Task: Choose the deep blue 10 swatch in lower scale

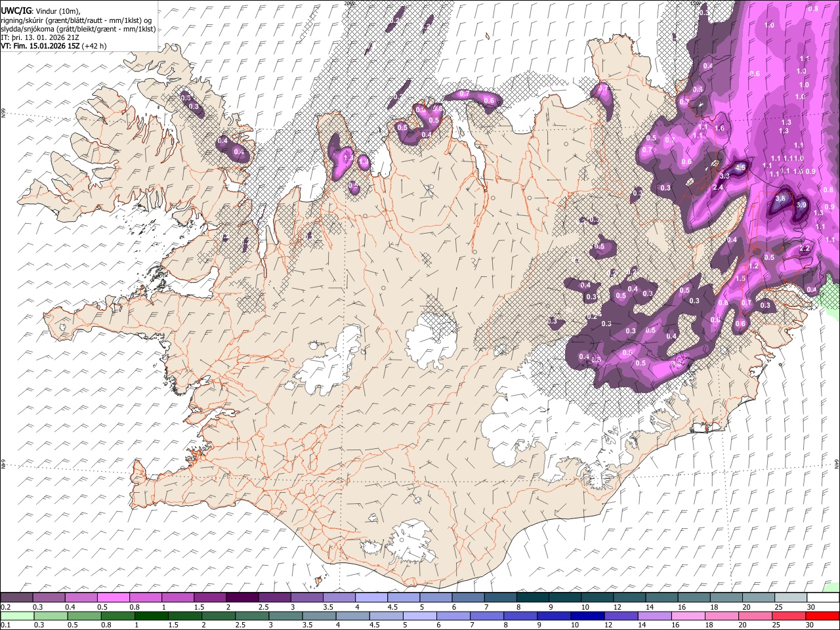Action: click(587, 616)
